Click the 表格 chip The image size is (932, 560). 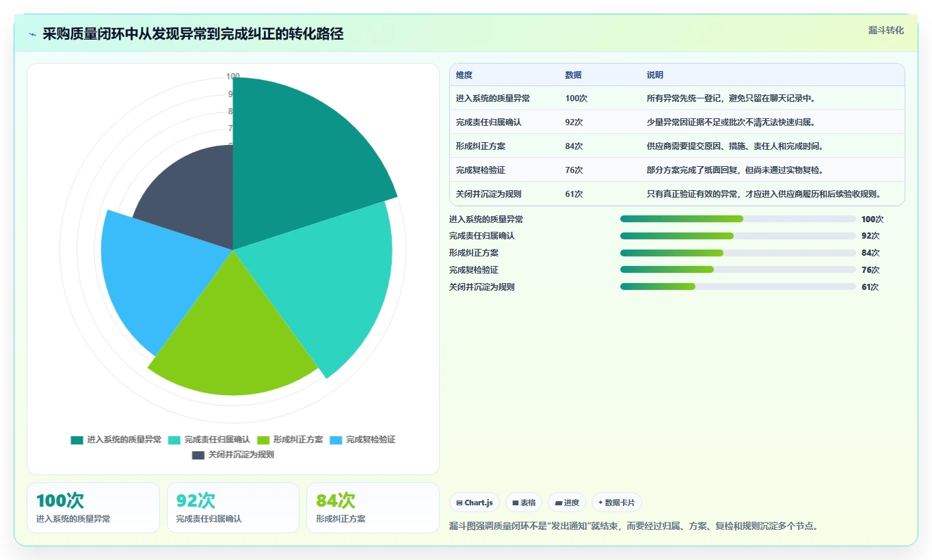click(524, 503)
